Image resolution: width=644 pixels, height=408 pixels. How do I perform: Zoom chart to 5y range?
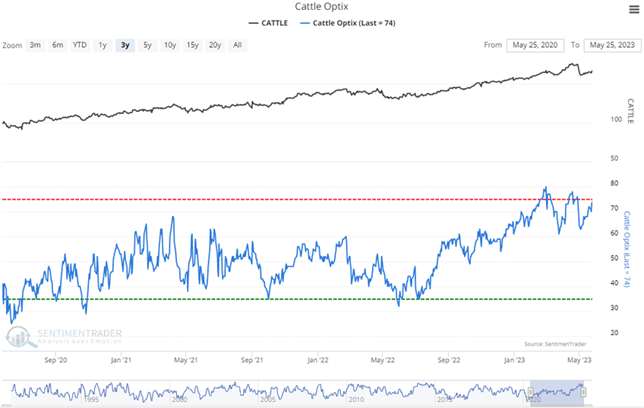147,45
